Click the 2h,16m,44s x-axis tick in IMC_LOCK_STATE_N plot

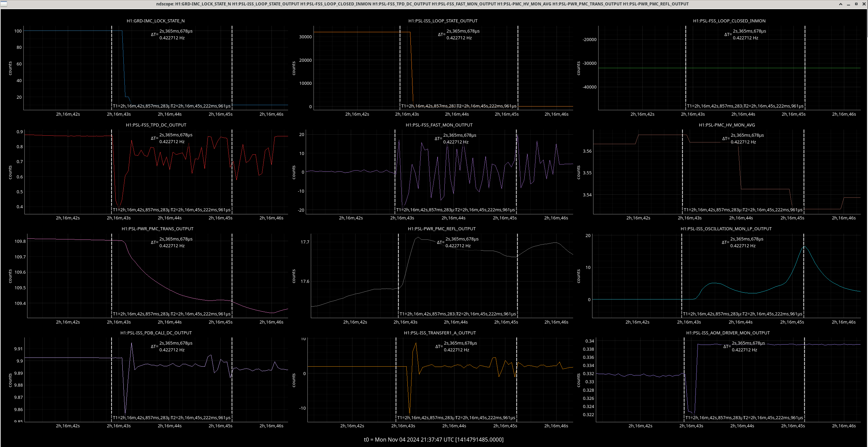point(169,114)
